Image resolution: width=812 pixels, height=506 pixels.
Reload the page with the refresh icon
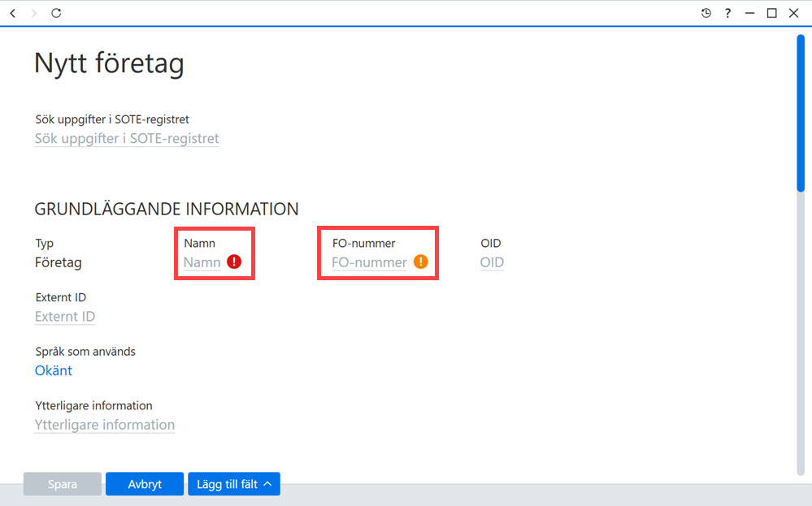pyautogui.click(x=56, y=13)
